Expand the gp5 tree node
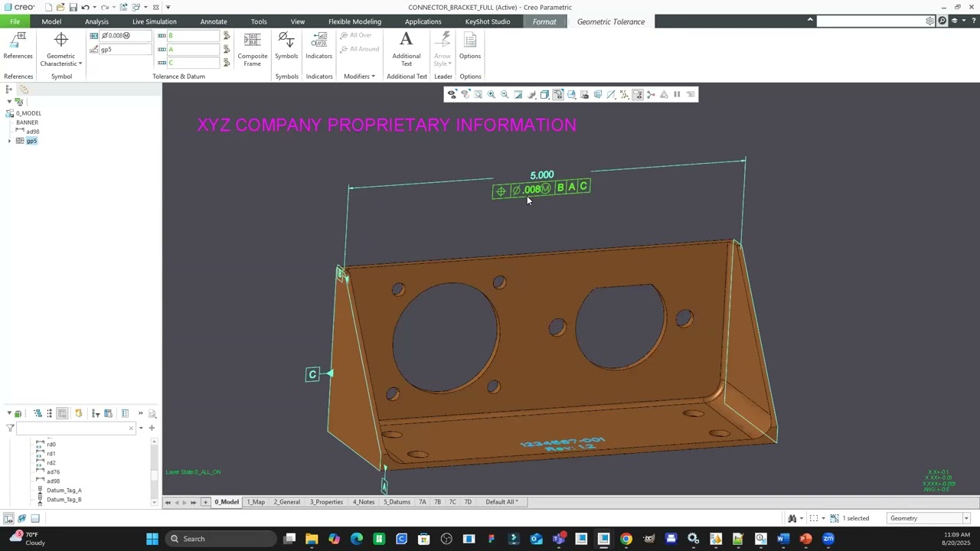The width and height of the screenshot is (980, 551). tap(9, 141)
